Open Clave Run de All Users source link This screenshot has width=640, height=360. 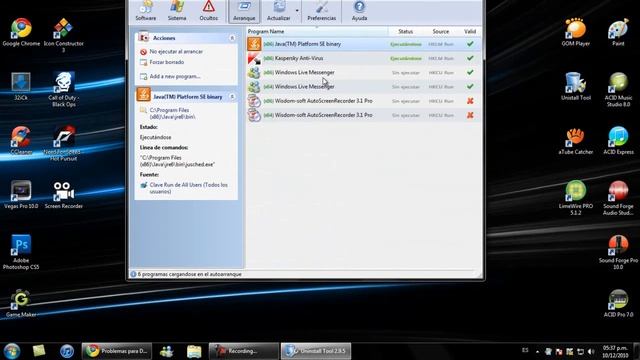click(189, 188)
